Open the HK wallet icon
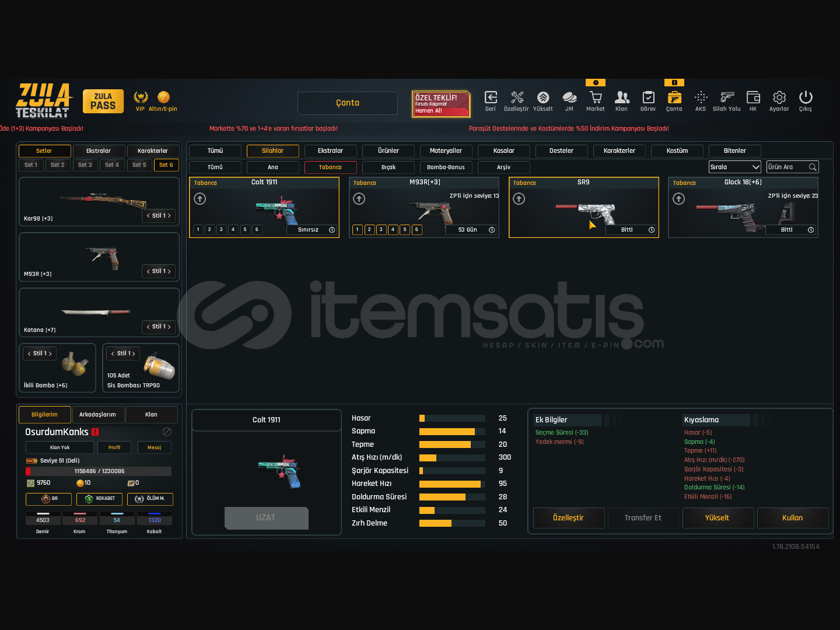Image resolution: width=840 pixels, height=630 pixels. point(753,97)
